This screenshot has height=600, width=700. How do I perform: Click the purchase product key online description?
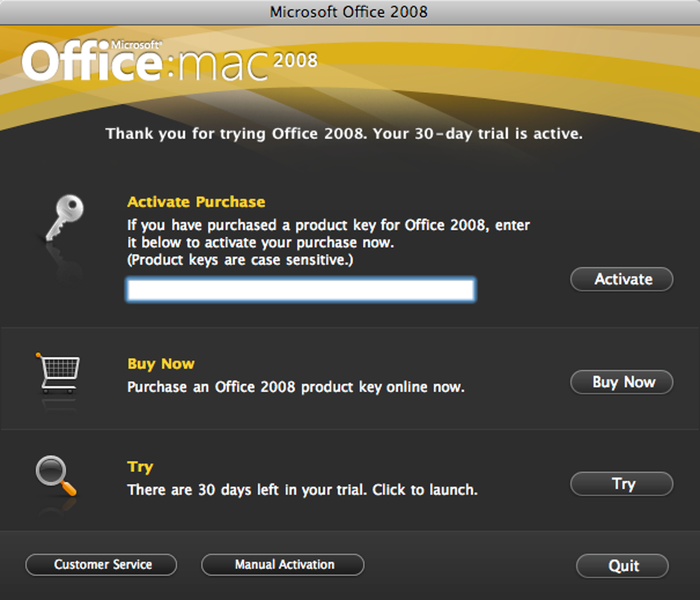(296, 387)
